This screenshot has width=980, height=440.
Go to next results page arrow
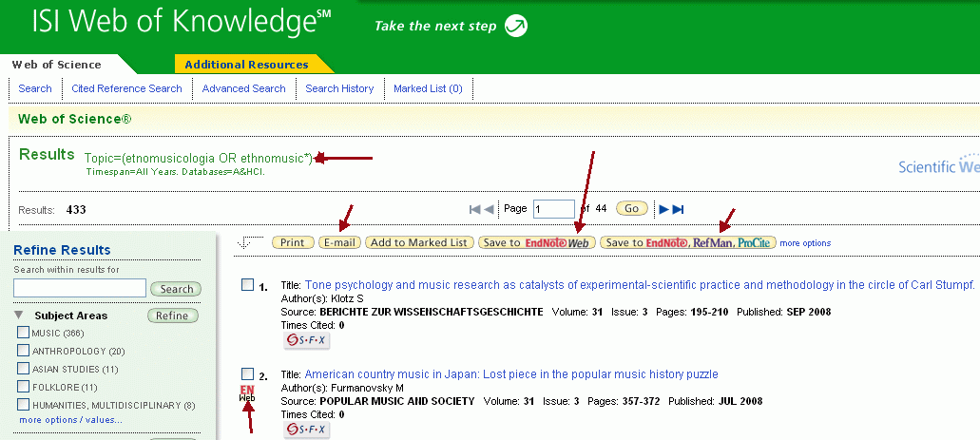coord(664,209)
